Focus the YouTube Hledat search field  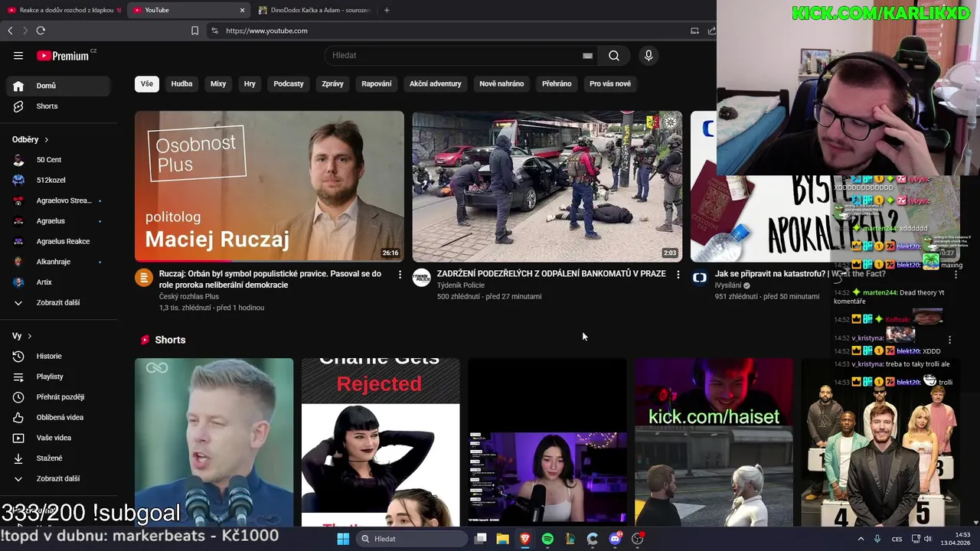452,55
